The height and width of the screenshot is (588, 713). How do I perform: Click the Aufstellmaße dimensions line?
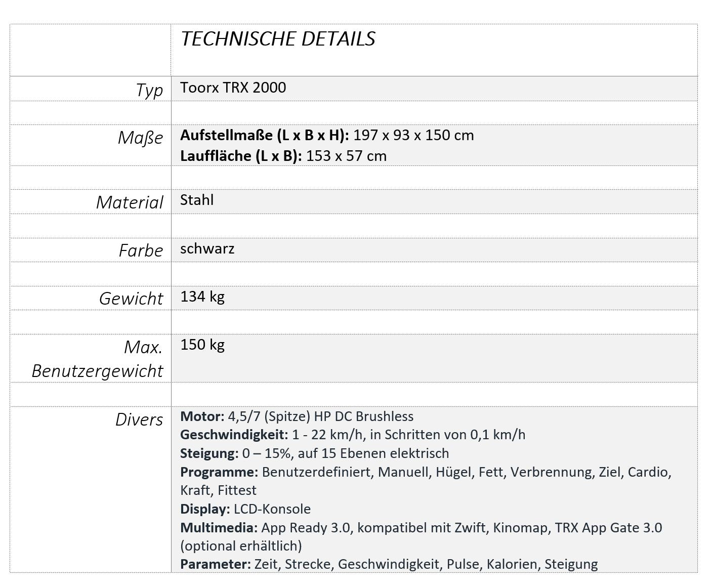coord(327,136)
